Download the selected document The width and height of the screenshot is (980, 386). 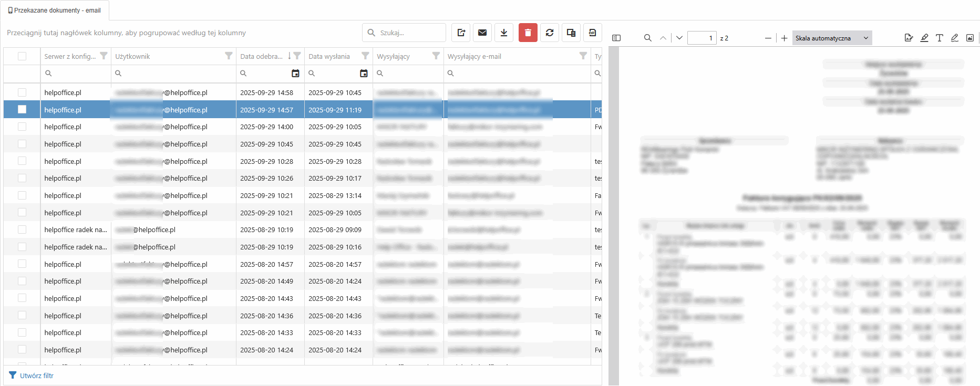click(x=504, y=33)
